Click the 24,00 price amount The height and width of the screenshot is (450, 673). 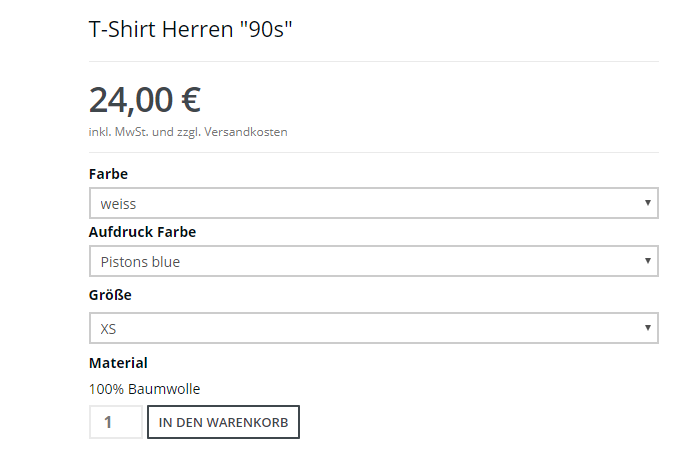click(130, 100)
